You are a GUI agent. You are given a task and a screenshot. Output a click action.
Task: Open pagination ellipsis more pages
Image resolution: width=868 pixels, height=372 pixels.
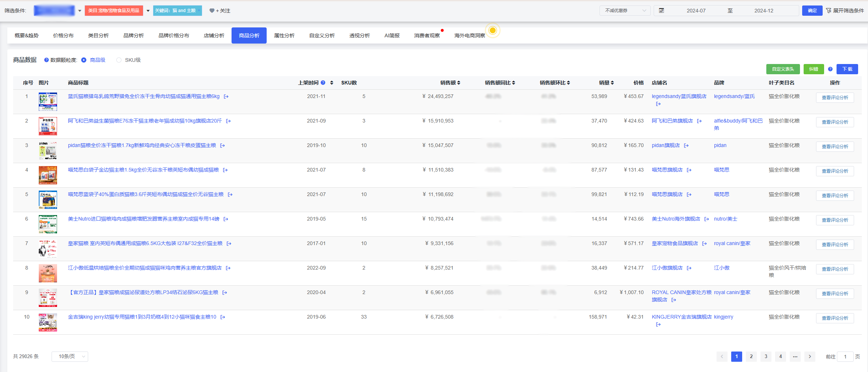point(795,356)
